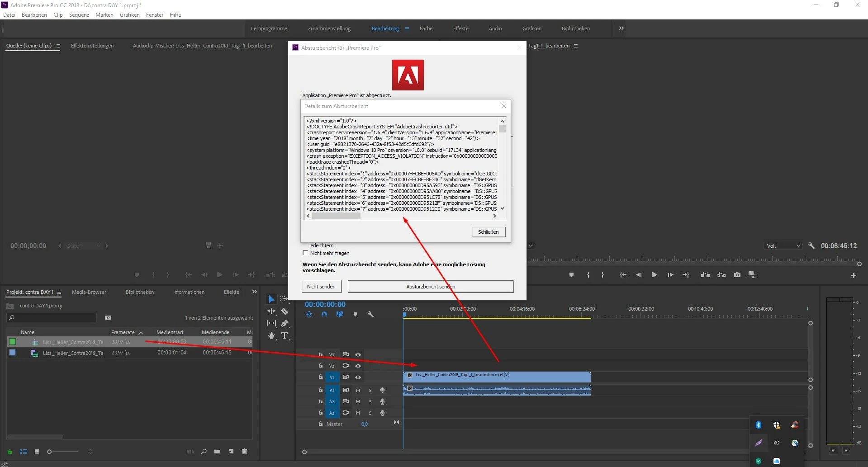The image size is (868, 467).
Task: Click the trash icon in Project panel
Action: [244, 451]
